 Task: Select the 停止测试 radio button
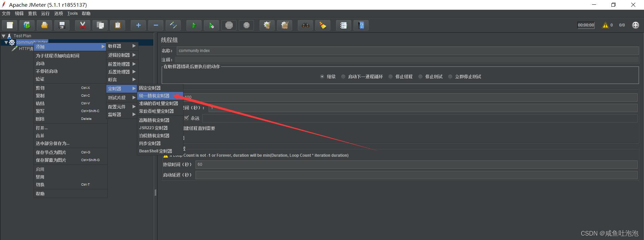[420, 77]
